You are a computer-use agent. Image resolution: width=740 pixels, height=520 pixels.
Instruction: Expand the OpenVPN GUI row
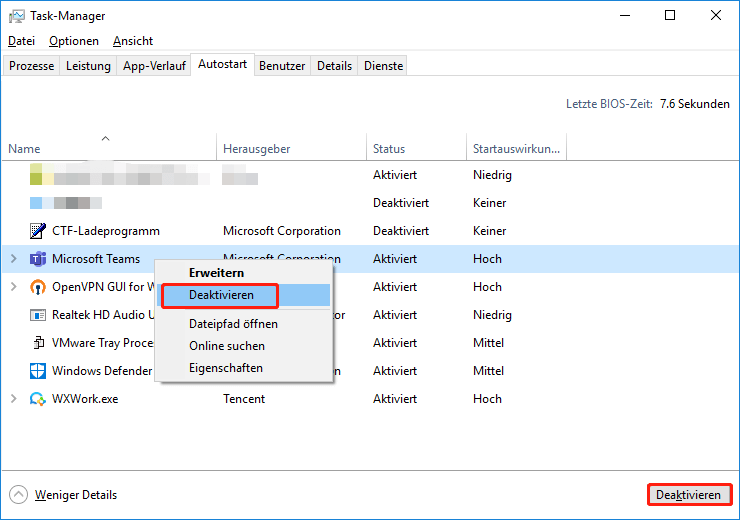[x=14, y=286]
